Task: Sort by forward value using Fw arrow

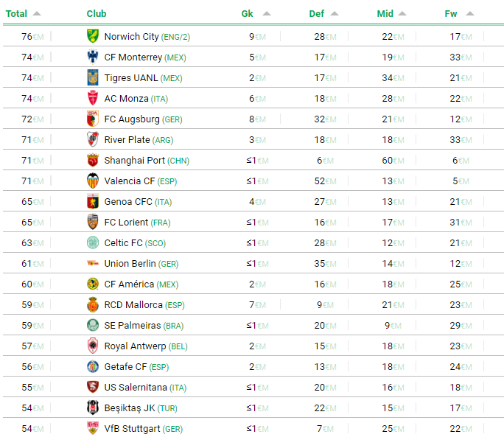Action: tap(470, 13)
